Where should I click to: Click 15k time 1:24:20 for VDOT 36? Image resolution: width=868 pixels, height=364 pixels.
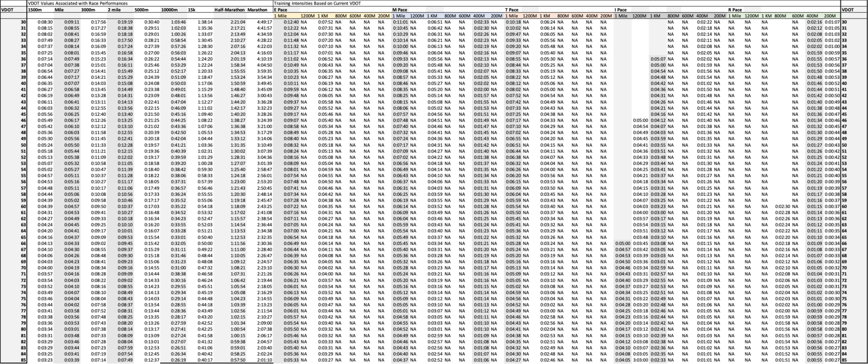(205, 59)
